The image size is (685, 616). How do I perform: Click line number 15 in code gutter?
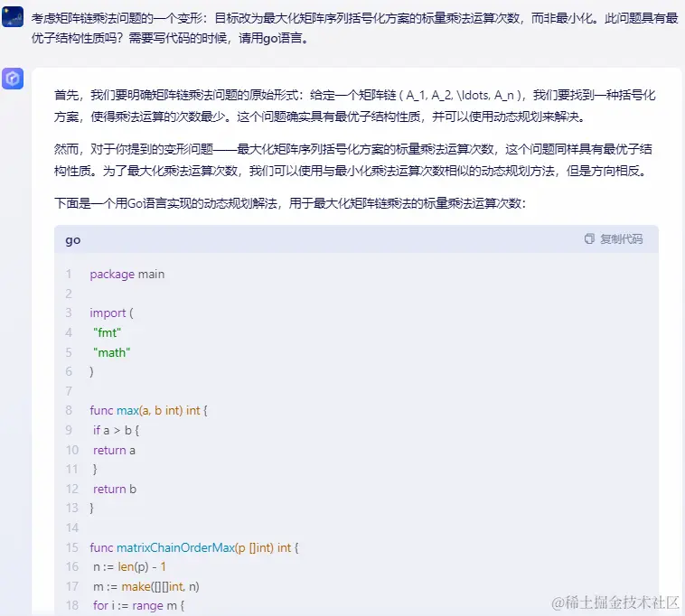pyautogui.click(x=72, y=547)
